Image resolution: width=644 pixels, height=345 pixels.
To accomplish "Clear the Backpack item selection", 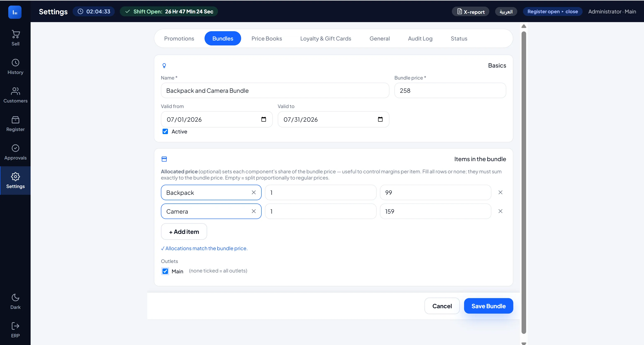I will 254,192.
